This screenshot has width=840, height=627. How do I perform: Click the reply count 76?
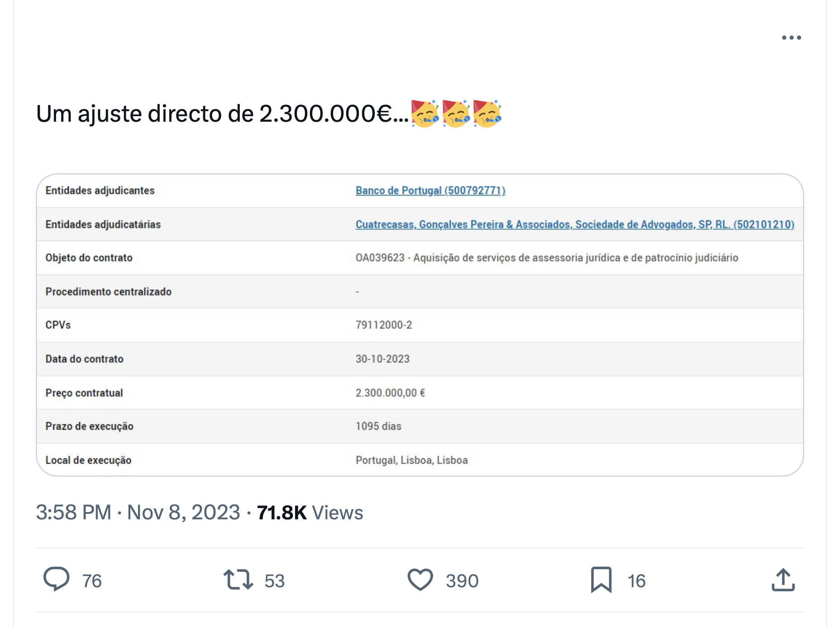click(92, 581)
